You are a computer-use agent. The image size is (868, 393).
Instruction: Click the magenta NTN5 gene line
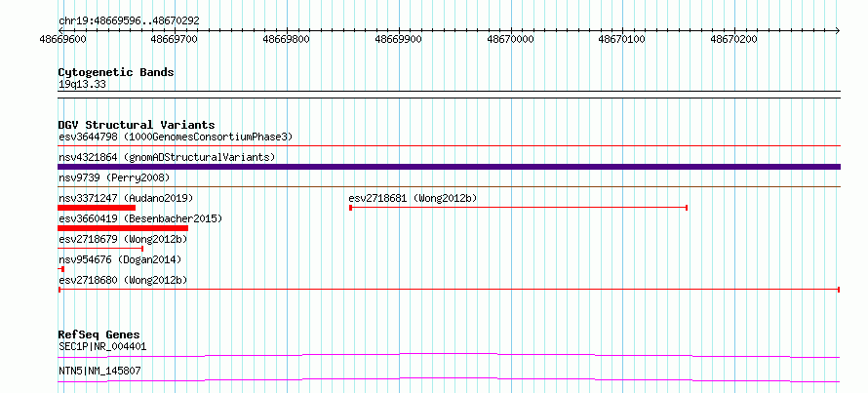click(x=449, y=379)
